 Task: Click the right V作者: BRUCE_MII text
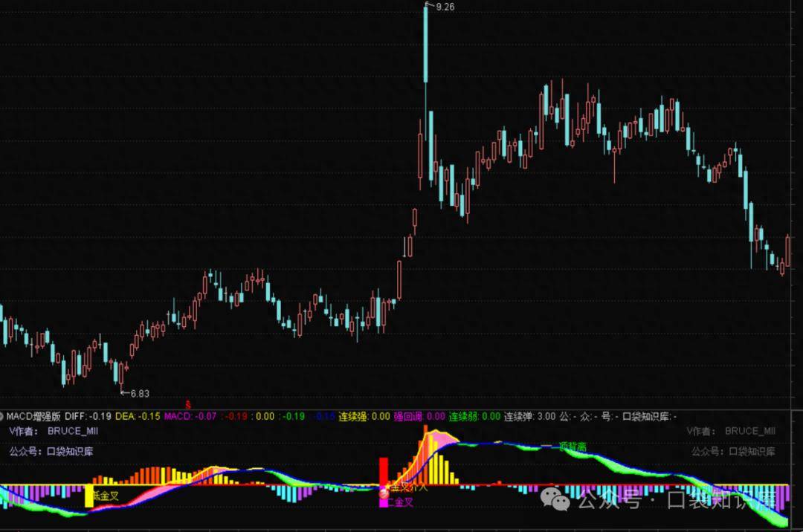pyautogui.click(x=732, y=431)
